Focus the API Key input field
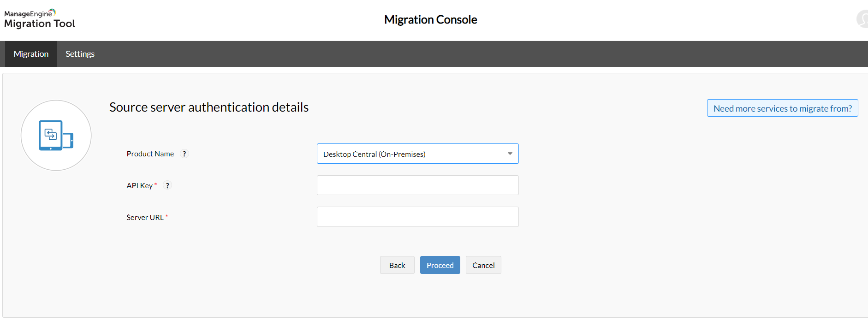 tap(417, 185)
